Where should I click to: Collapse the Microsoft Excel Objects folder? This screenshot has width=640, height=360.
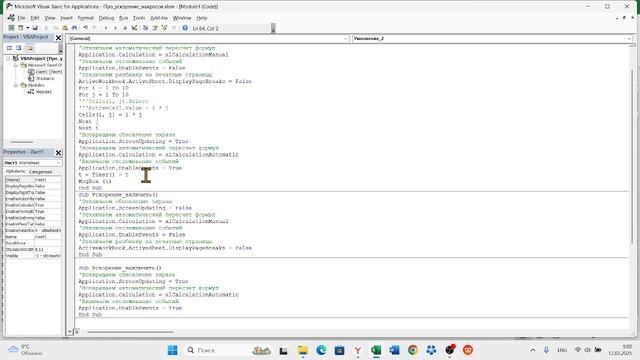16,65
